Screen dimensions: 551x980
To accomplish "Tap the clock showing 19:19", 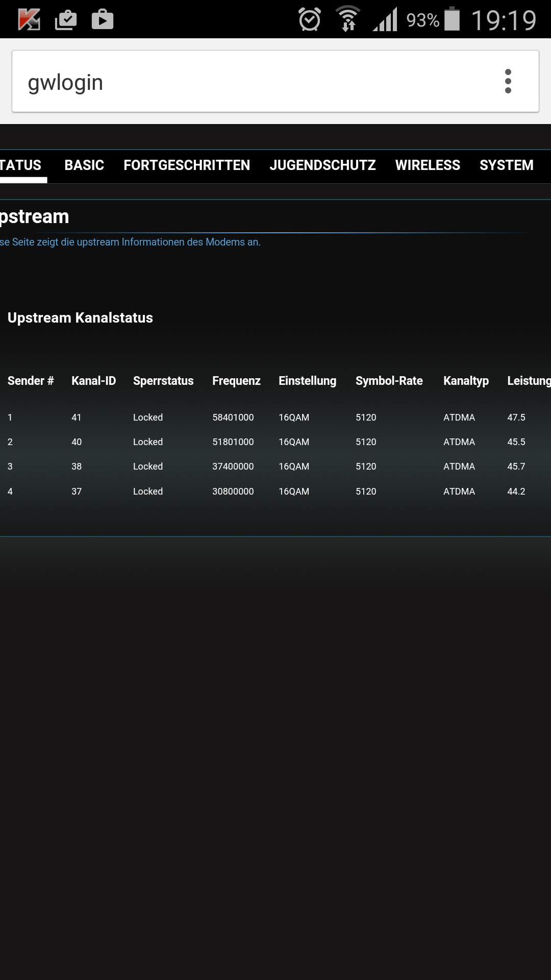I will (x=504, y=20).
